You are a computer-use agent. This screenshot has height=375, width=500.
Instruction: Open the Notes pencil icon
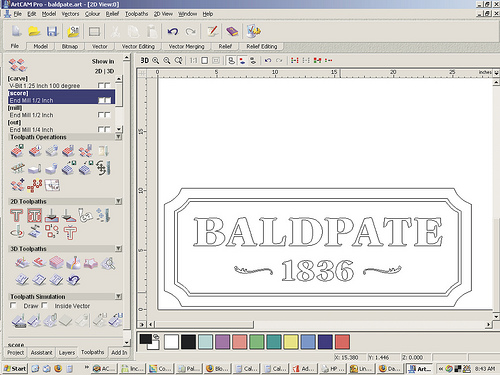pos(212,31)
